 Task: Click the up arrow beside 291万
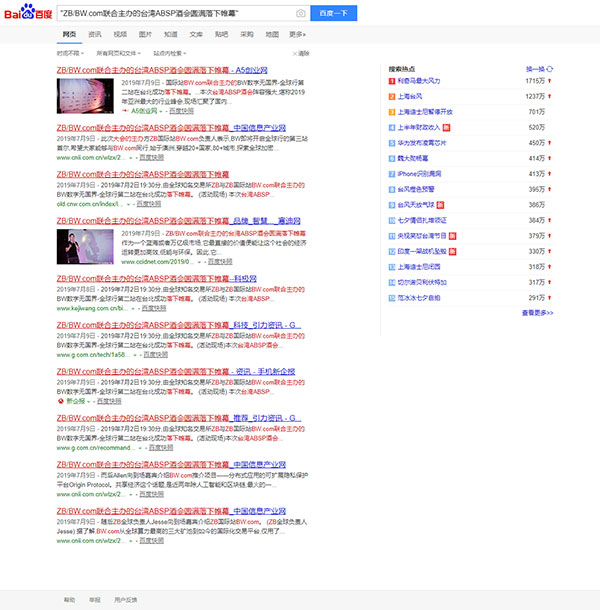click(x=549, y=298)
